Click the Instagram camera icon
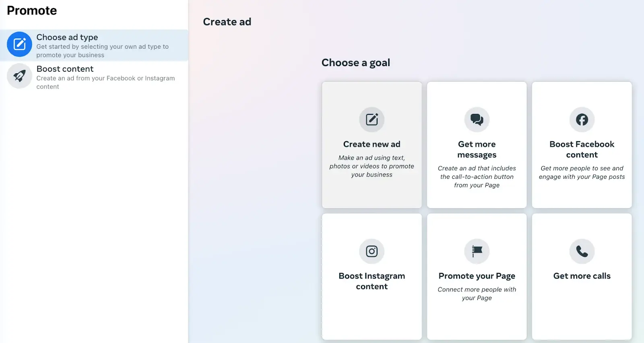Image resolution: width=644 pixels, height=343 pixels. click(x=372, y=251)
